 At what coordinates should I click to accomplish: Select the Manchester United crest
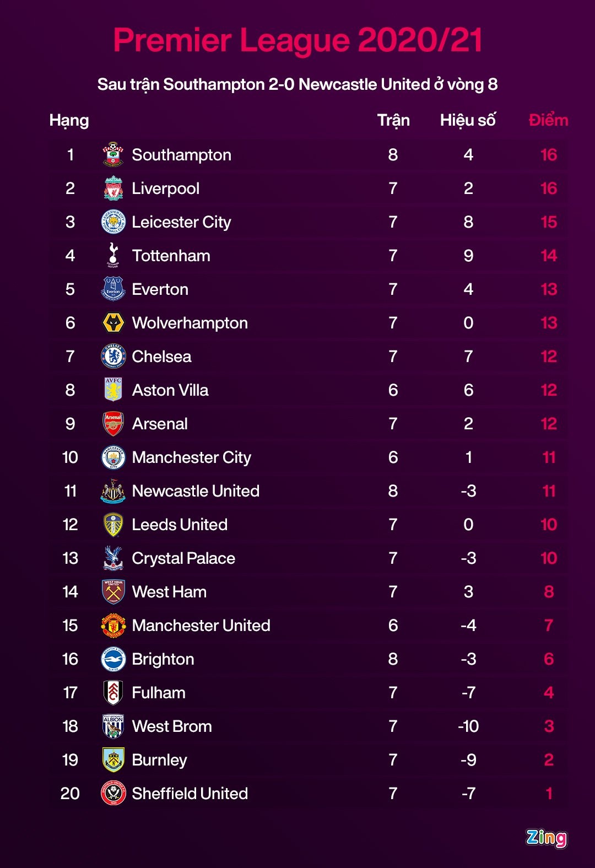(113, 626)
